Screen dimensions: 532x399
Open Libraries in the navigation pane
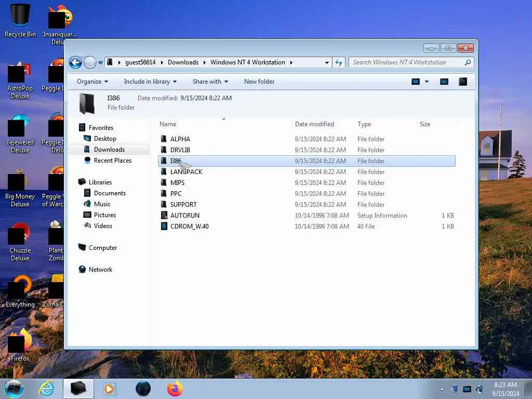pyautogui.click(x=100, y=182)
